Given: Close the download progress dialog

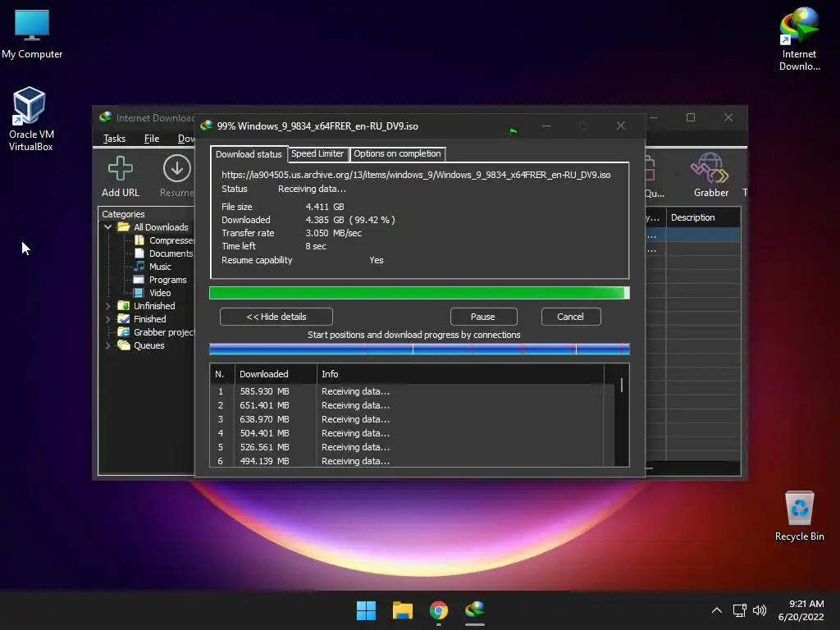Looking at the screenshot, I should coord(620,126).
